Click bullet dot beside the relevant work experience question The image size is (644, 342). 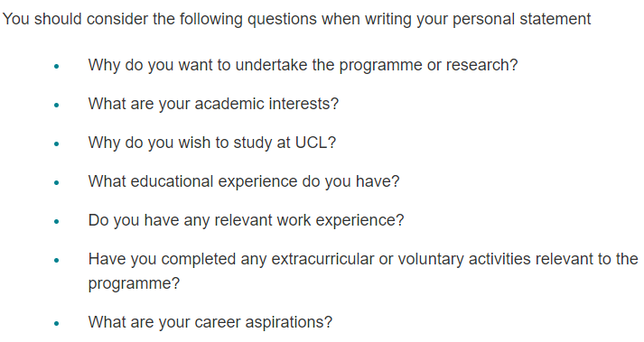57,221
